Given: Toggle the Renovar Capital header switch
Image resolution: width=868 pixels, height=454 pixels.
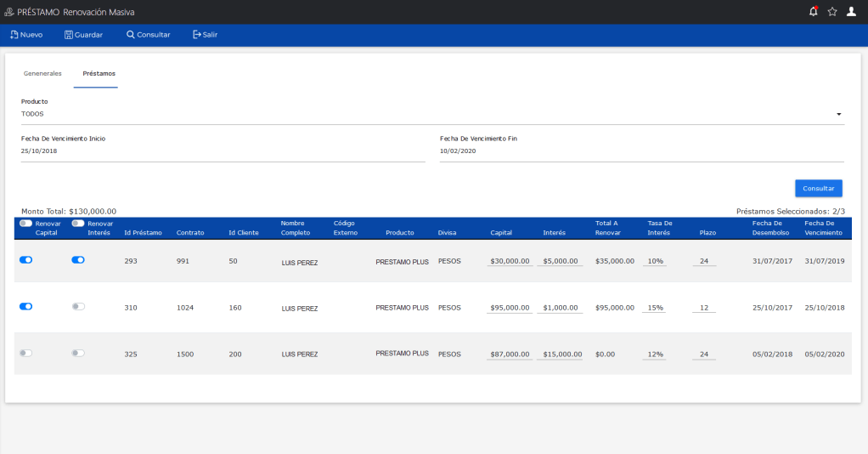Looking at the screenshot, I should pos(25,224).
